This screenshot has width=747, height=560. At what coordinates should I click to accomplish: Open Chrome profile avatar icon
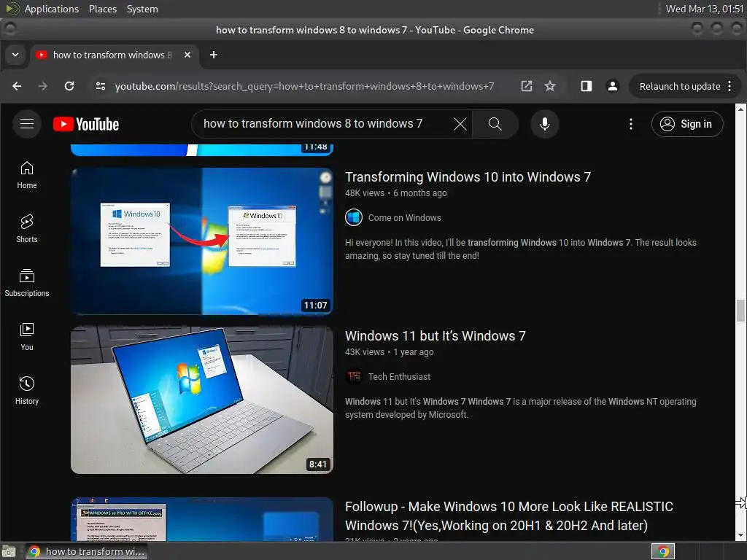click(613, 86)
